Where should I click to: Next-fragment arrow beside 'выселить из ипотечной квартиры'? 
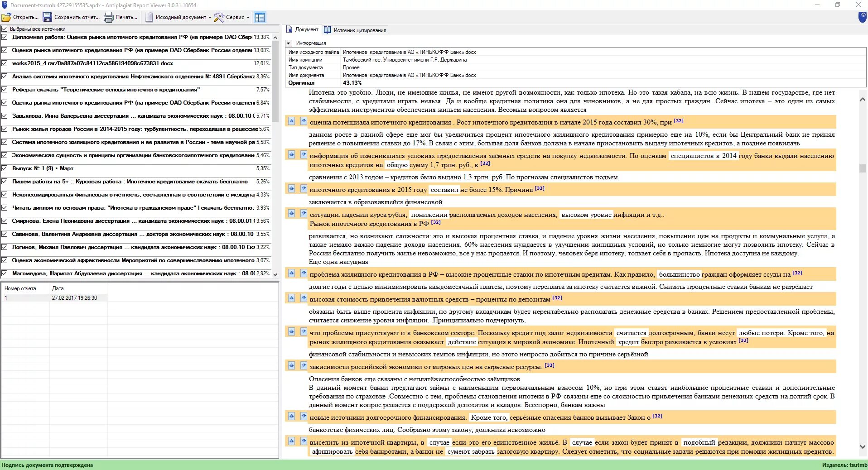(x=304, y=441)
